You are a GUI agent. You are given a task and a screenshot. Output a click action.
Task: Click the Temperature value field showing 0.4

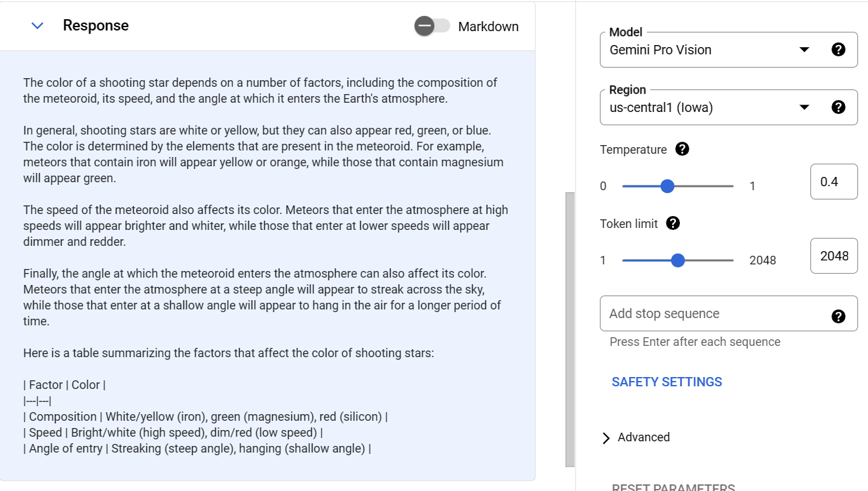tap(834, 182)
